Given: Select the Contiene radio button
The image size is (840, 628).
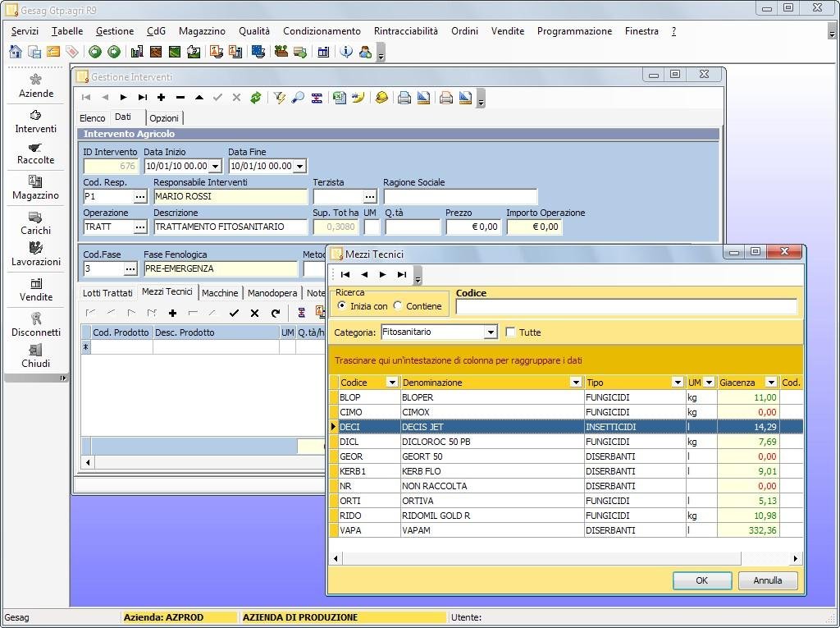Looking at the screenshot, I should (398, 306).
